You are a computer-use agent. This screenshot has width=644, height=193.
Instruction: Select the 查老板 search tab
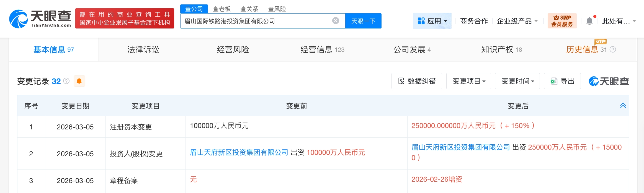pyautogui.click(x=221, y=9)
